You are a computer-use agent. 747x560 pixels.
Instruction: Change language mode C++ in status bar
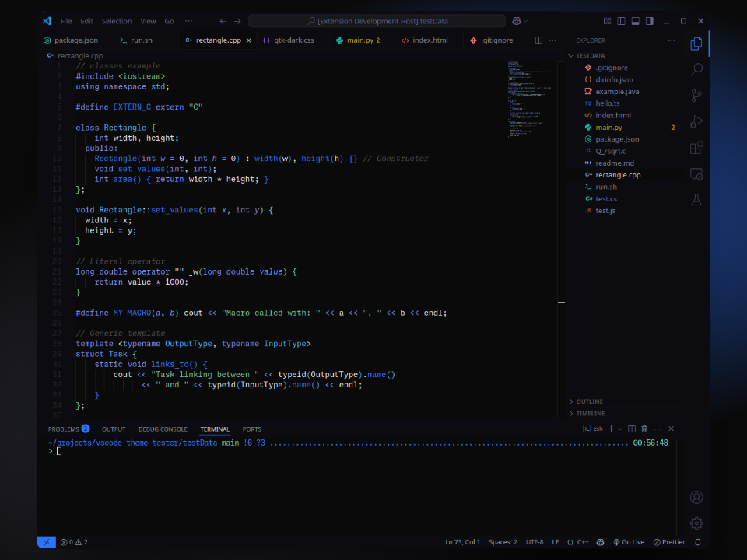[583, 542]
